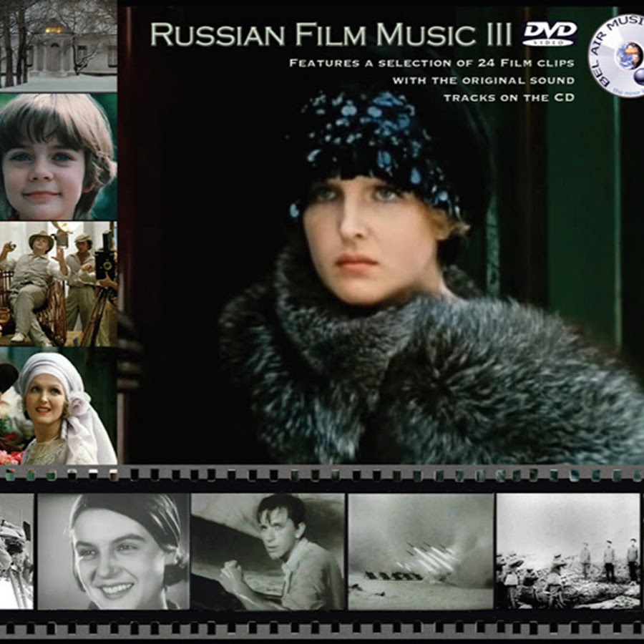Select the film crew with camera thumbnail
Viewport: 644px width, 644px height.
click(x=59, y=284)
